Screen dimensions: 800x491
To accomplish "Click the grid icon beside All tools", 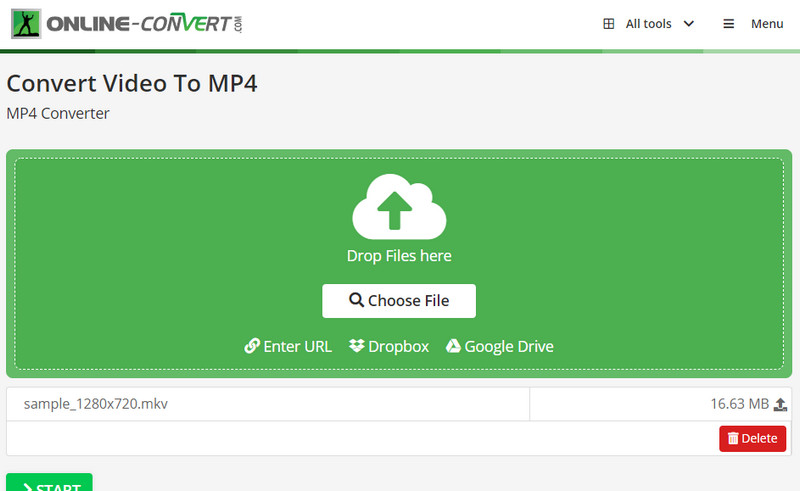I will [609, 24].
